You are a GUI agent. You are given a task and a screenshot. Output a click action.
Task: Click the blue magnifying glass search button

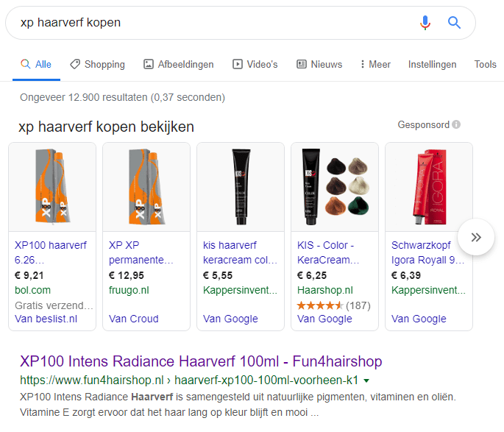pos(454,23)
